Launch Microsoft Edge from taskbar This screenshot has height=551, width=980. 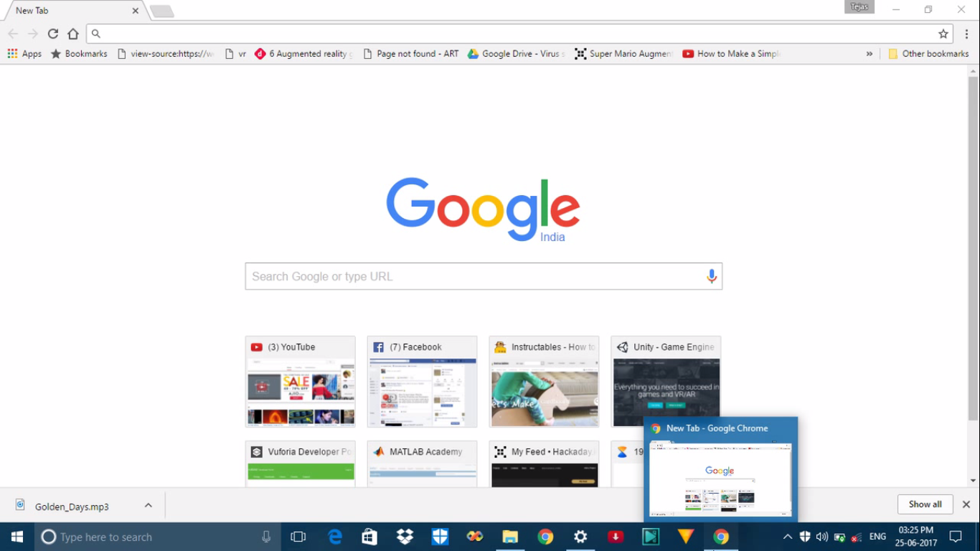335,537
